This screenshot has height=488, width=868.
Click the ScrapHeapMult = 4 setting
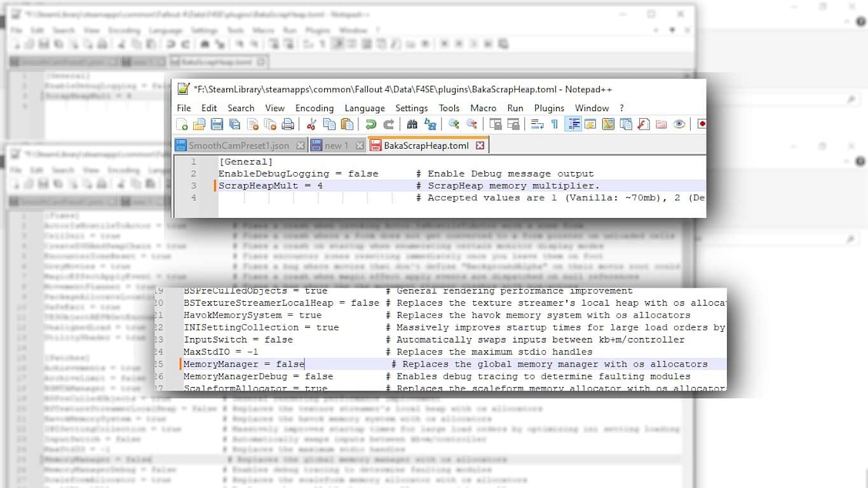tap(271, 186)
